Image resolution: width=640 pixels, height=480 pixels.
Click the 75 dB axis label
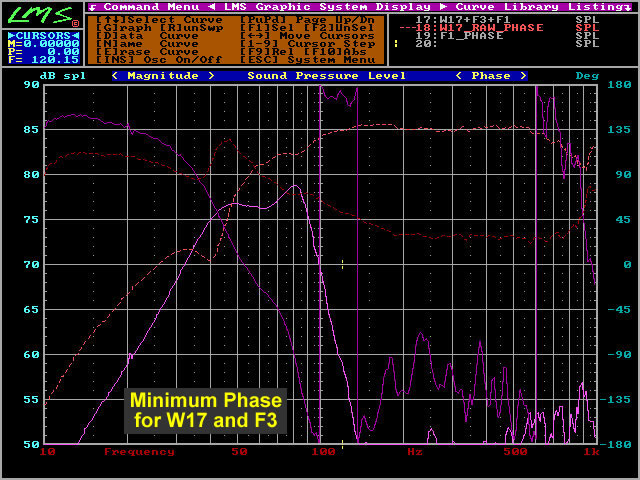click(x=31, y=220)
